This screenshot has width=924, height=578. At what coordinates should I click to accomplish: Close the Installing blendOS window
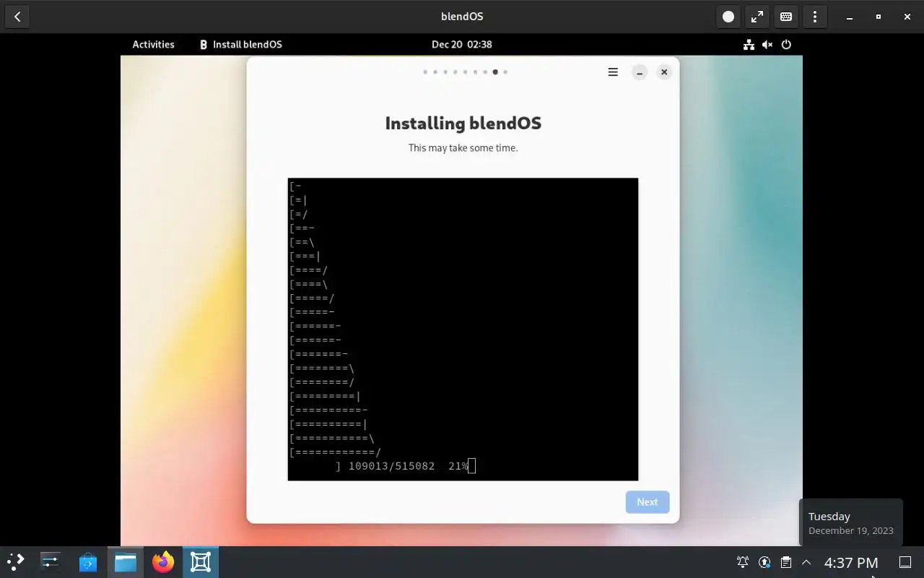664,72
